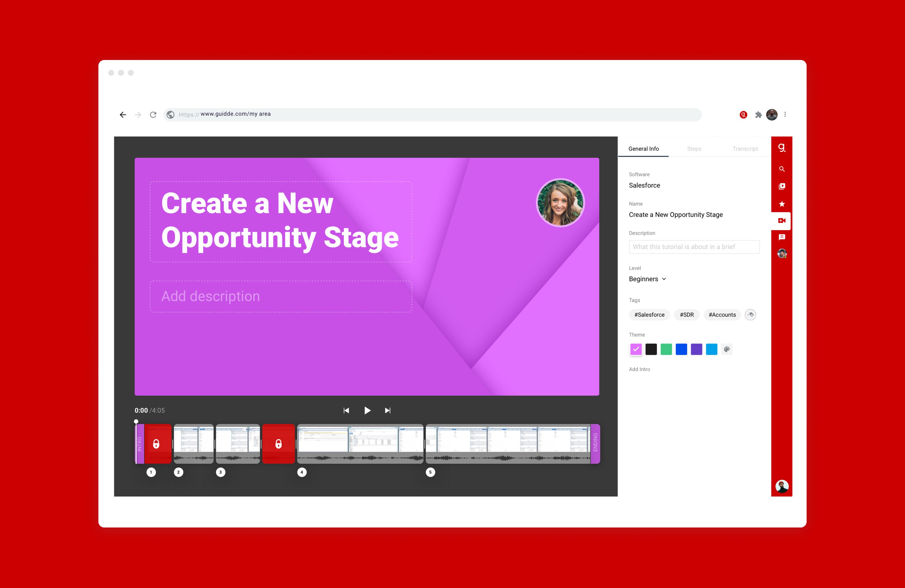The image size is (905, 588).
Task: Open the custom theme palette icon
Action: click(x=727, y=349)
